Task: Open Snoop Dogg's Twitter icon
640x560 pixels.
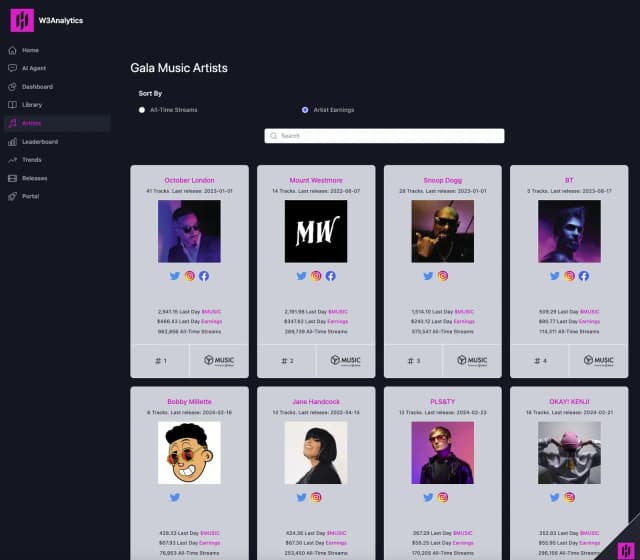Action: coord(428,276)
